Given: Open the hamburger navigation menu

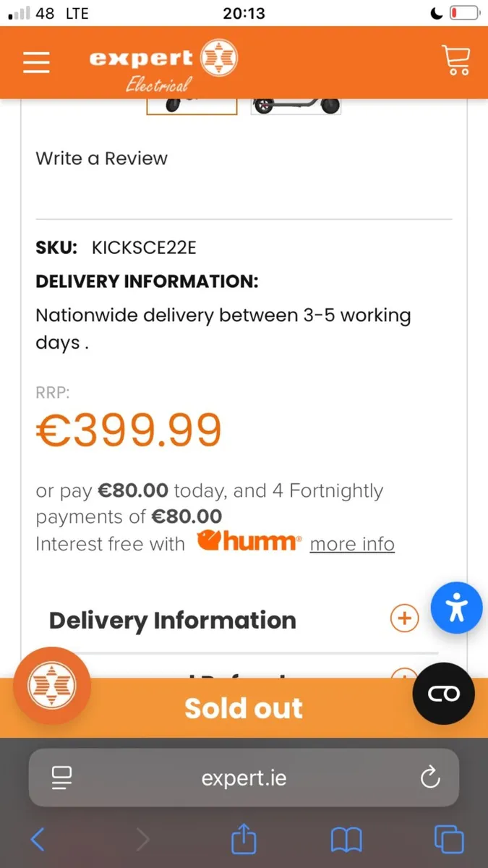Looking at the screenshot, I should pyautogui.click(x=36, y=61).
